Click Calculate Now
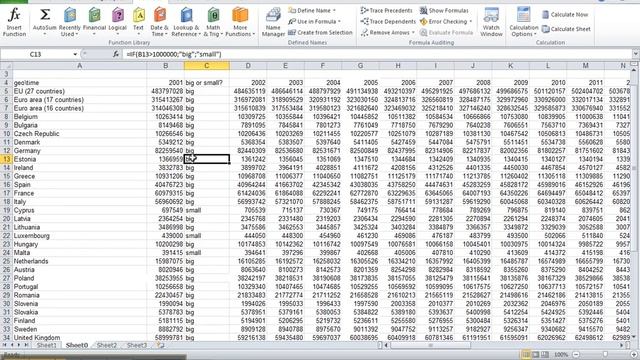This screenshot has width=640, height=360. pos(565,15)
